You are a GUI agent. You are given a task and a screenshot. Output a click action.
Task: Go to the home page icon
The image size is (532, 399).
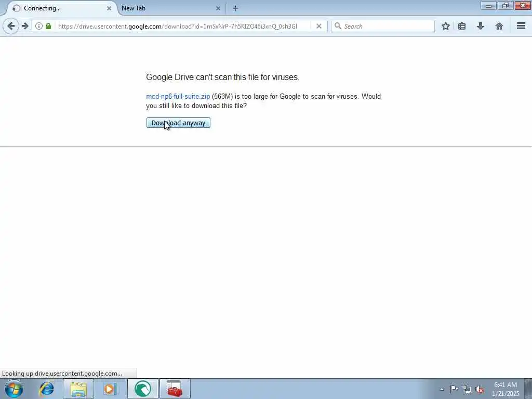point(499,26)
